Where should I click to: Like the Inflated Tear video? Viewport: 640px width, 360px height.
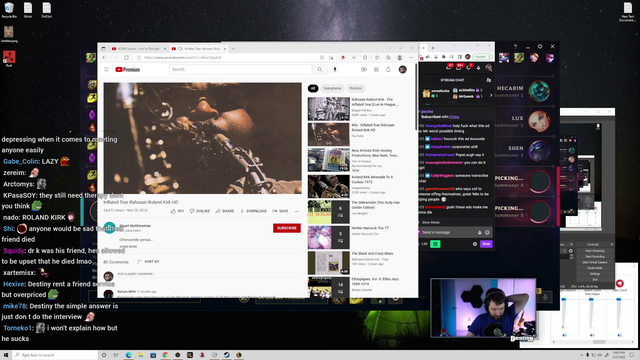tap(178, 211)
